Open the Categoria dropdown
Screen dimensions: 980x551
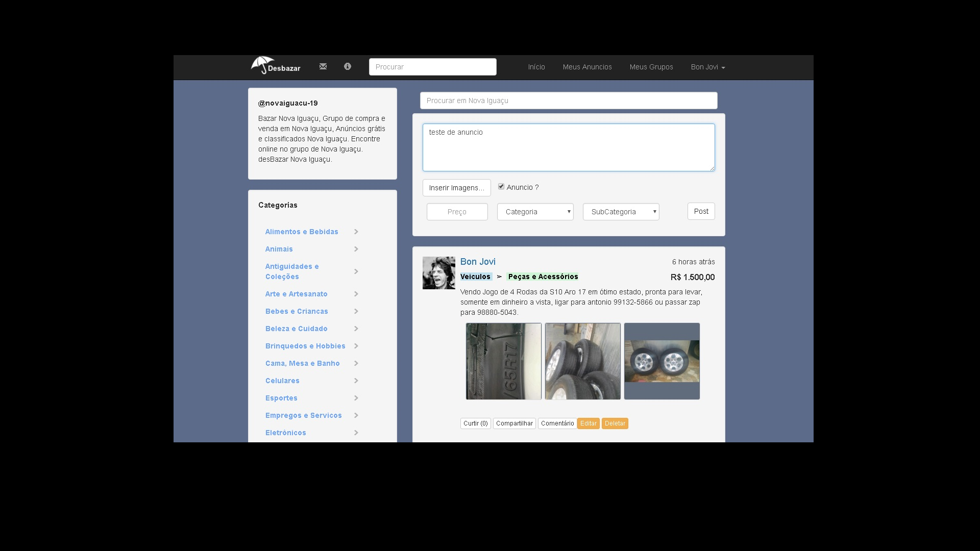(535, 211)
